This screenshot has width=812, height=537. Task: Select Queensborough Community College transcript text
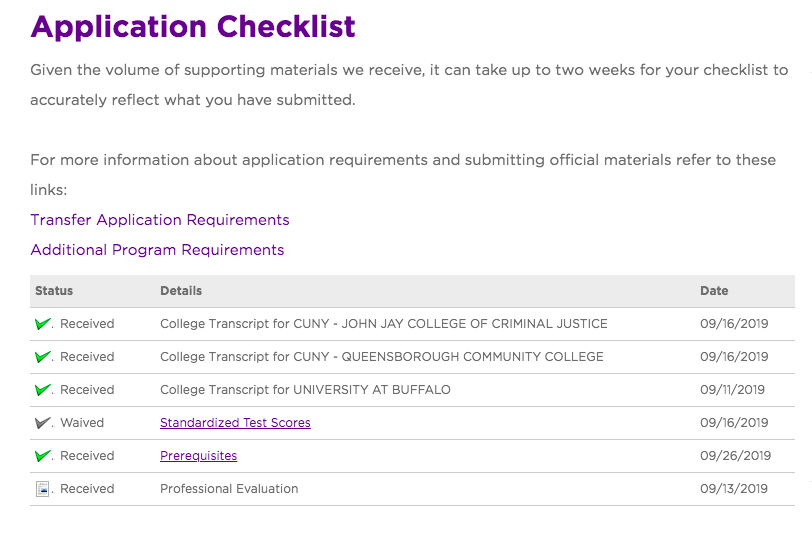pos(382,357)
